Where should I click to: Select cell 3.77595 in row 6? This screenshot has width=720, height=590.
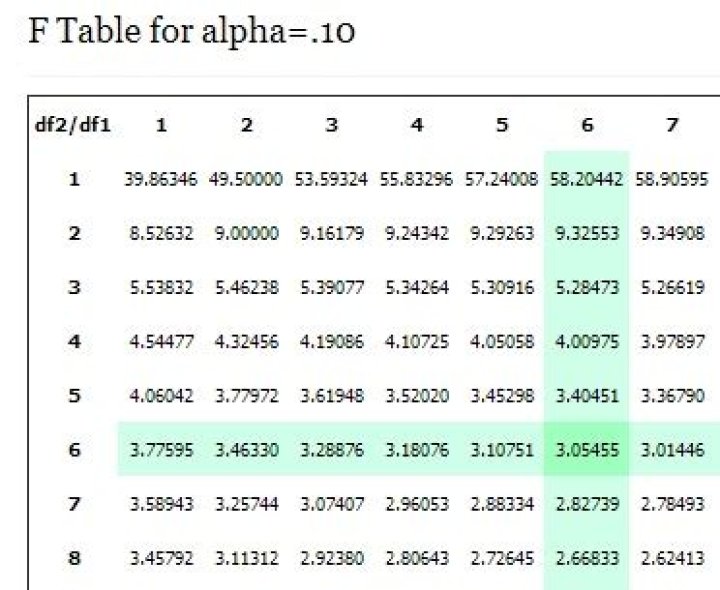[x=160, y=450]
